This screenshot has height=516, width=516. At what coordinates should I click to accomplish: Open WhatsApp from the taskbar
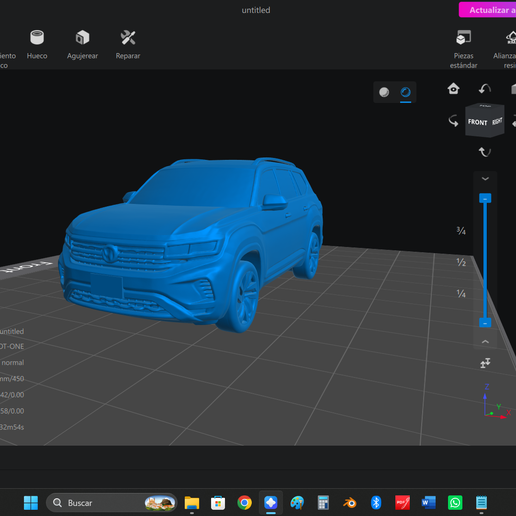(x=455, y=503)
